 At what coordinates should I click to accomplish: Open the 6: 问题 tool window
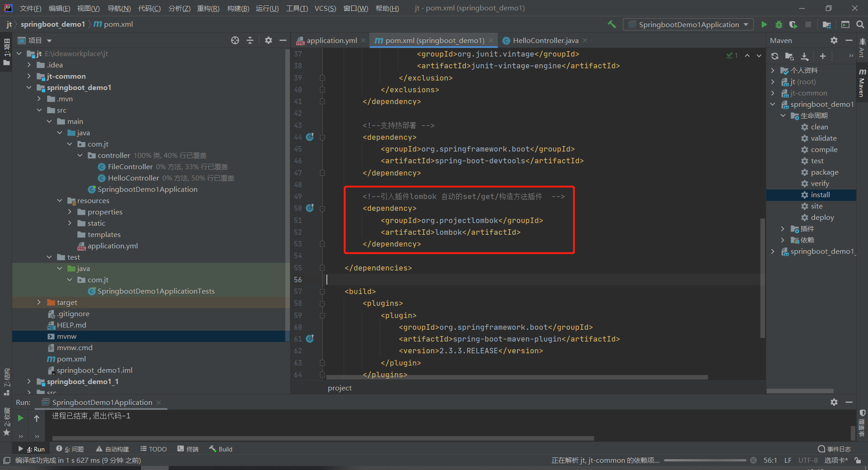click(x=70, y=449)
